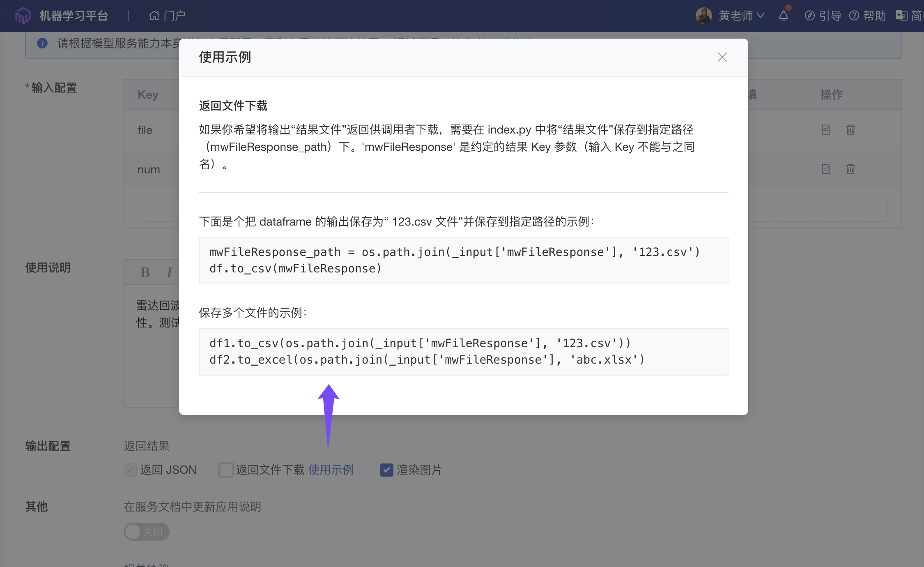Close the 使用示例 dialog
This screenshot has width=924, height=567.
722,57
